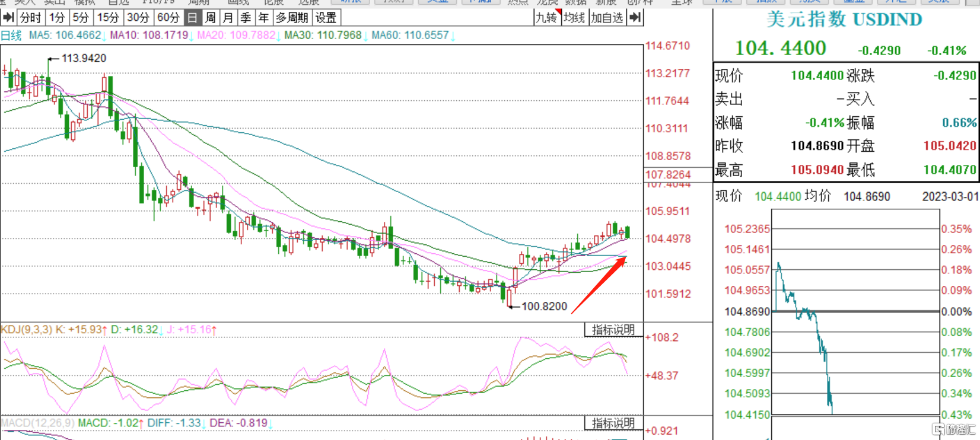The width and height of the screenshot is (980, 440).
Task: Switch to the 分时 intraday view
Action: pyautogui.click(x=30, y=18)
